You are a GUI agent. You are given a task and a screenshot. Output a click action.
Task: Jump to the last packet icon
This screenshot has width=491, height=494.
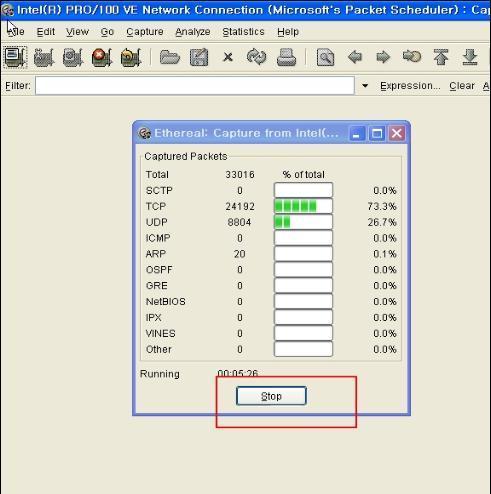[470, 57]
